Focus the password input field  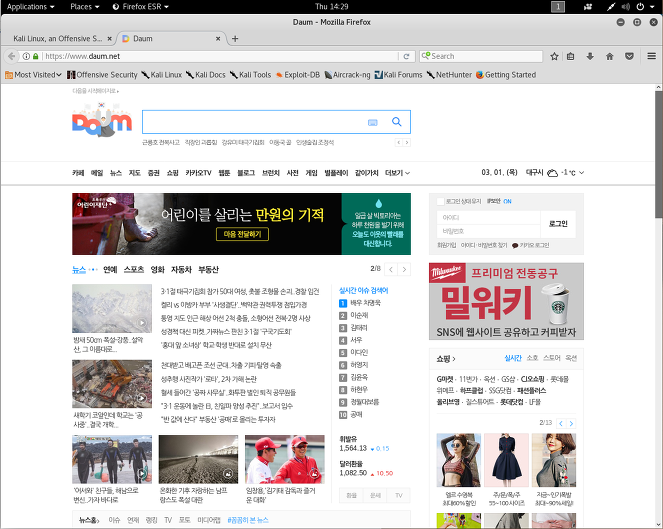click(x=489, y=231)
